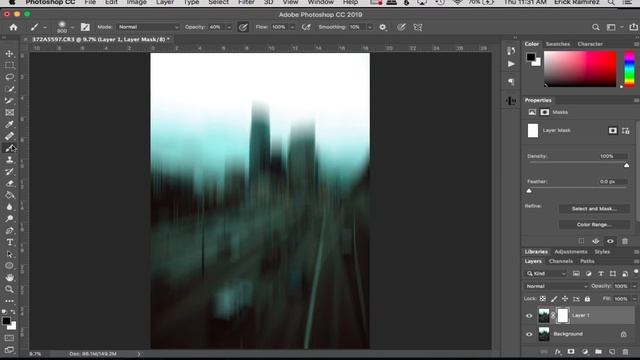The width and height of the screenshot is (640, 360).
Task: Select the Eyedropper tool
Action: coord(9,124)
